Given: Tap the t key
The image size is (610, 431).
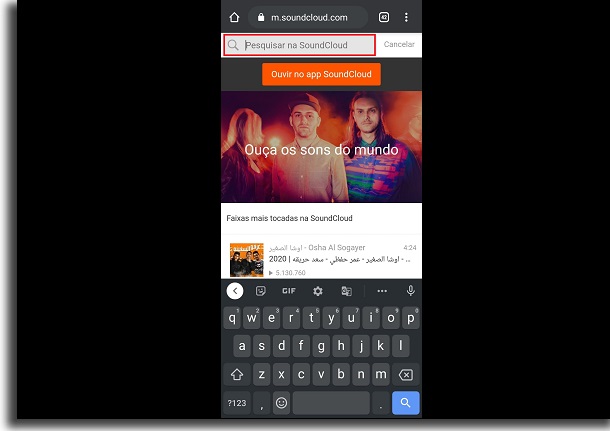Looking at the screenshot, I should pos(311,318).
